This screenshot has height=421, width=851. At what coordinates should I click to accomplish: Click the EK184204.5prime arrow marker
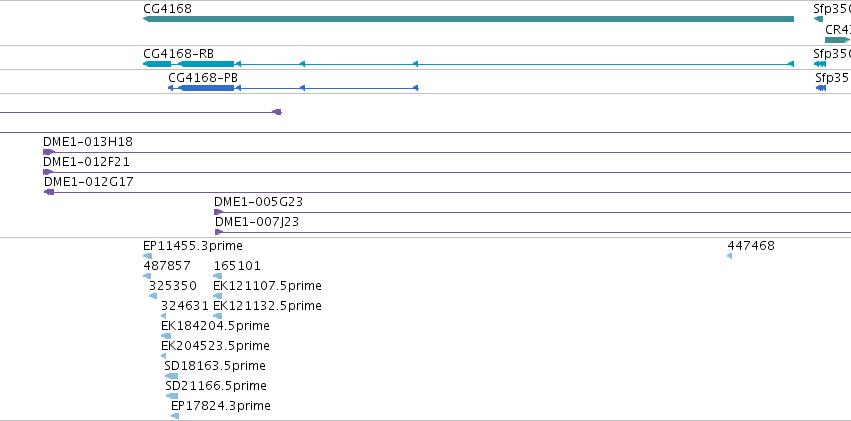166,336
